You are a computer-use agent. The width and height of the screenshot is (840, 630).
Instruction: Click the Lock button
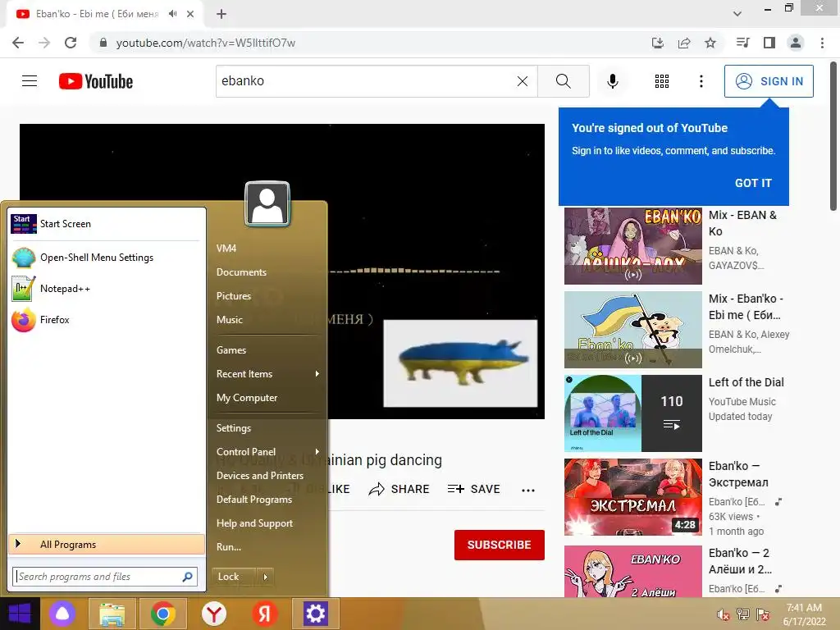[x=233, y=577]
